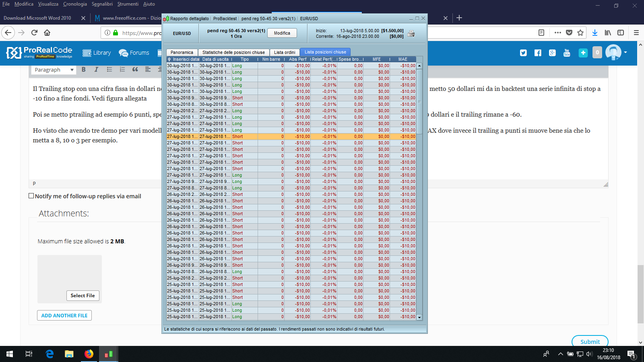Screen dimensions: 644x362
Task: Enable Notify me of follow-up replies
Action: (31, 196)
